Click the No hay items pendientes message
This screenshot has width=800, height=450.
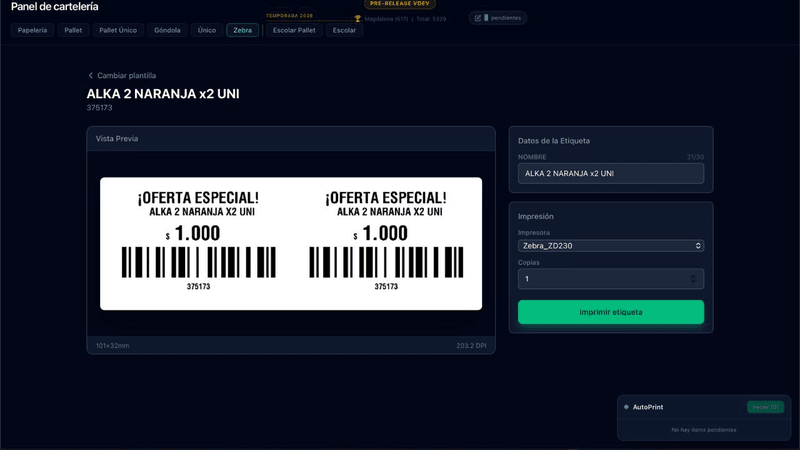704,430
